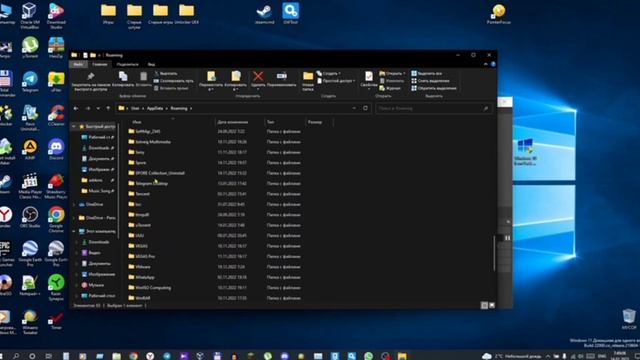Open the Telegram desktop shortcut
This screenshot has width=640, height=360.
click(x=30, y=82)
